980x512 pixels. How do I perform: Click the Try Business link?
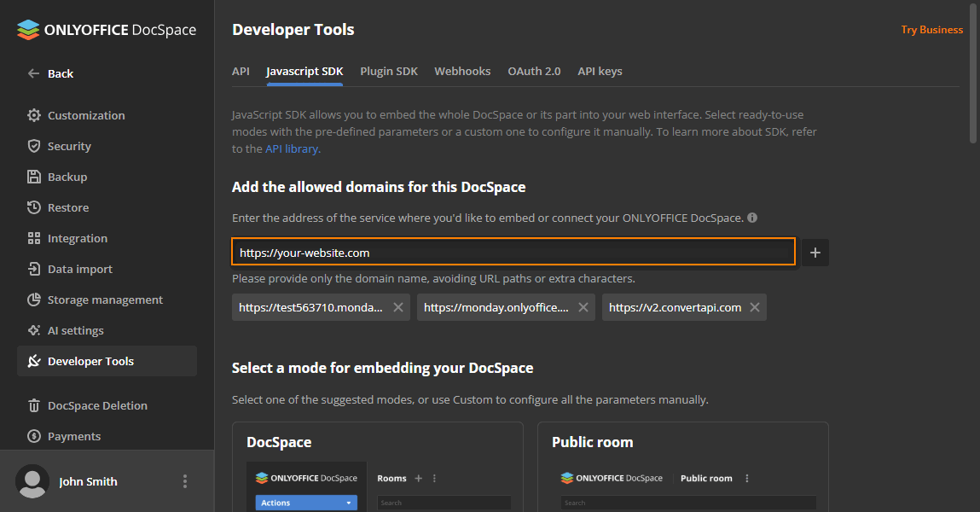(x=931, y=30)
